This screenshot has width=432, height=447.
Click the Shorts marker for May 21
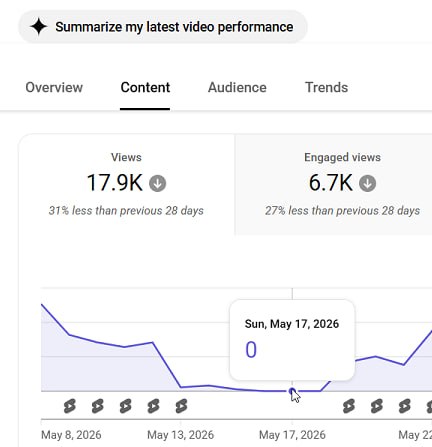click(404, 406)
